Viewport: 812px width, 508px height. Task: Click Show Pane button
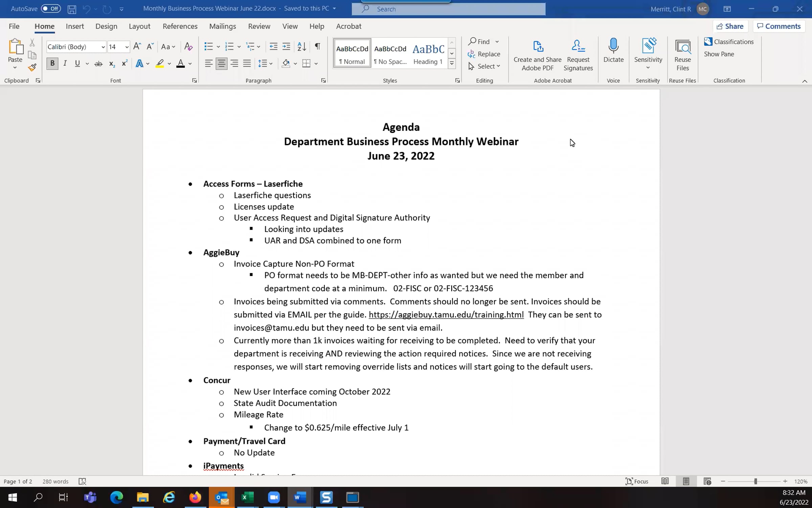point(719,54)
